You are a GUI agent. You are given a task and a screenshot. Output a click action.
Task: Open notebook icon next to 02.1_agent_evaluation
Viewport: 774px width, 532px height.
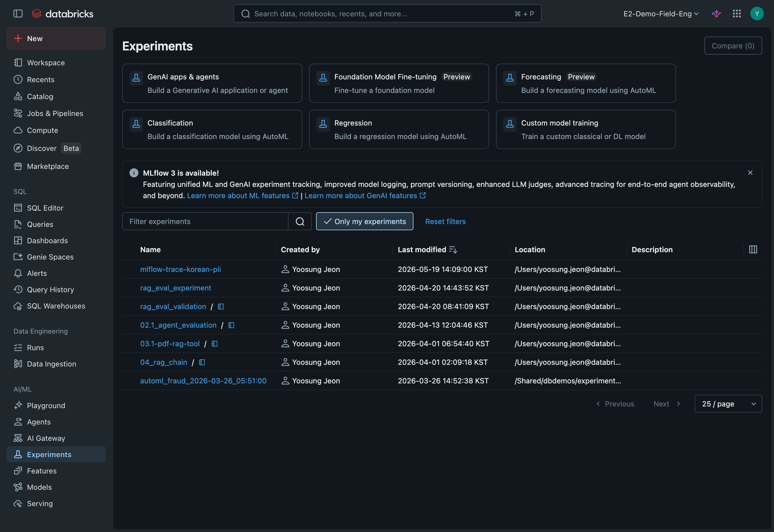coord(231,325)
